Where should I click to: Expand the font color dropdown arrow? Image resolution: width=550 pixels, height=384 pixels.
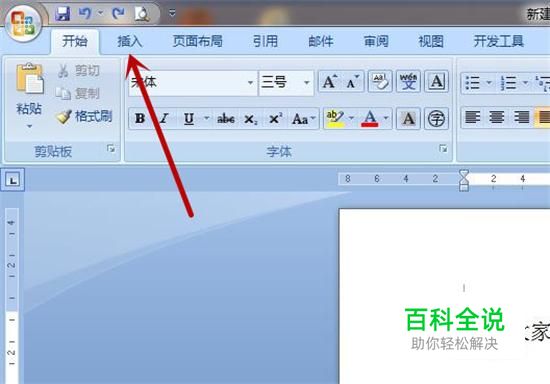[386, 118]
